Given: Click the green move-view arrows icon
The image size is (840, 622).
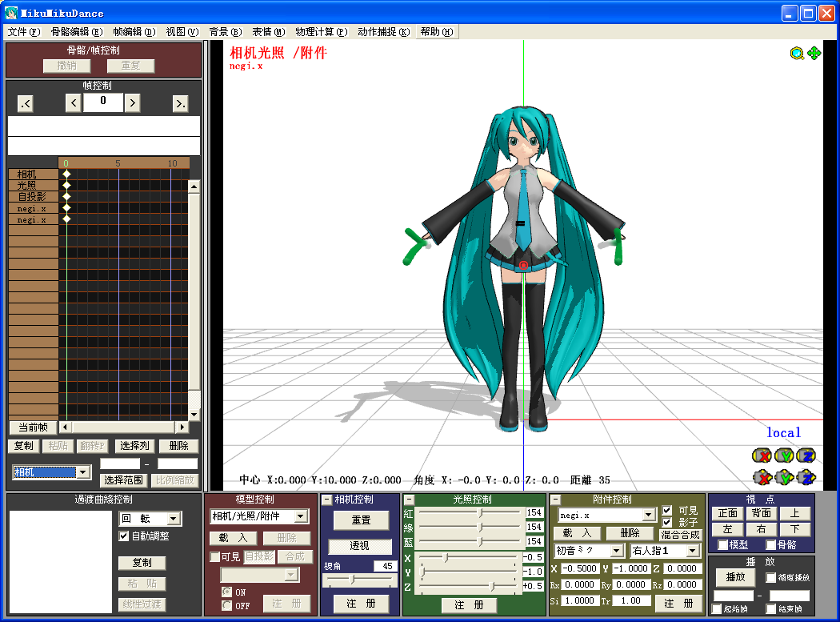Looking at the screenshot, I should (x=814, y=53).
